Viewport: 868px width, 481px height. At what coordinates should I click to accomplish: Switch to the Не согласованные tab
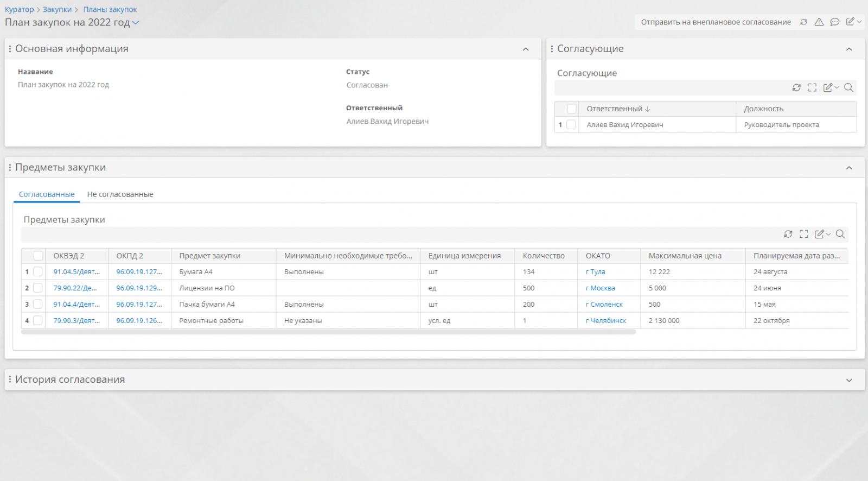tap(120, 194)
